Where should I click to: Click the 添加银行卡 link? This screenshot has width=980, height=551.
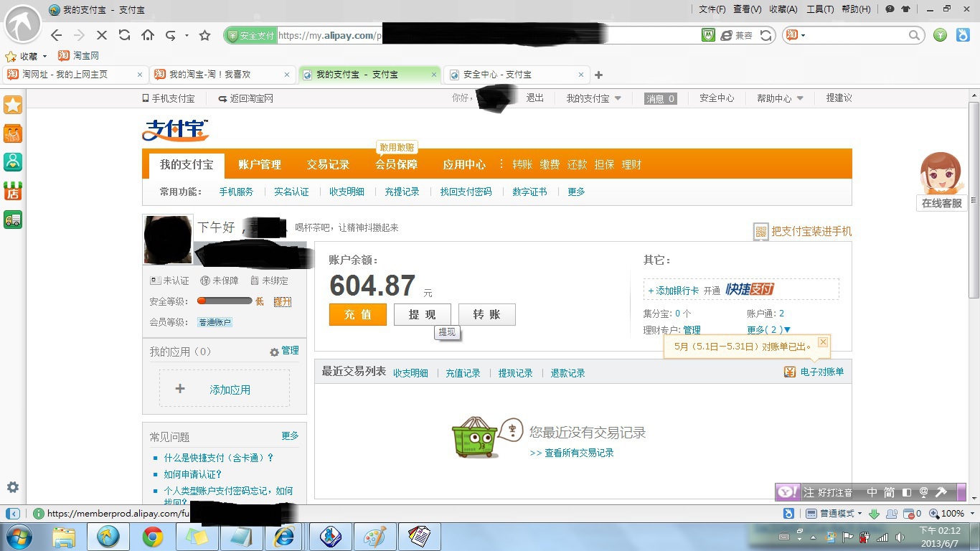674,291
